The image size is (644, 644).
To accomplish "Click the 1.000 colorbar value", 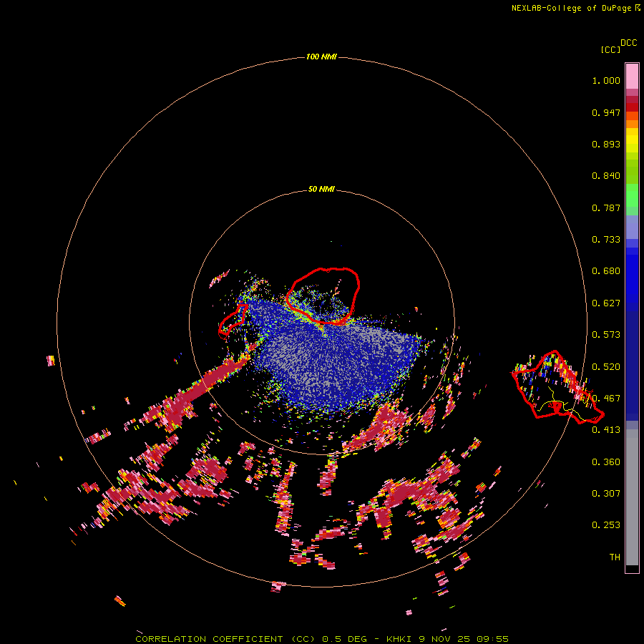I will click(x=606, y=80).
